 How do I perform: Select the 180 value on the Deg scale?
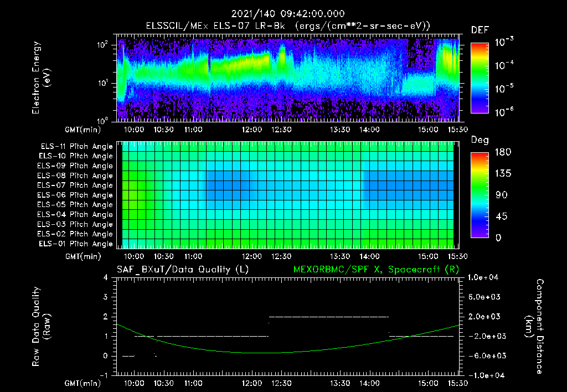503,152
